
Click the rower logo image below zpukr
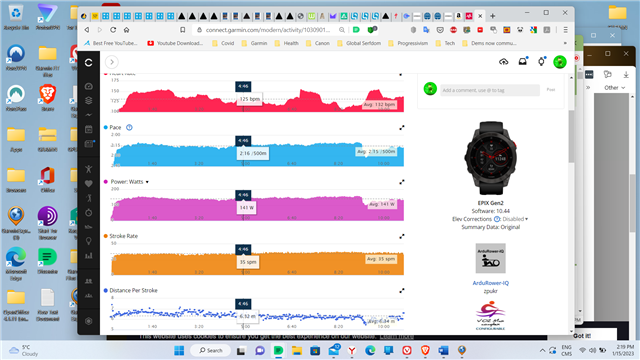[491, 316]
